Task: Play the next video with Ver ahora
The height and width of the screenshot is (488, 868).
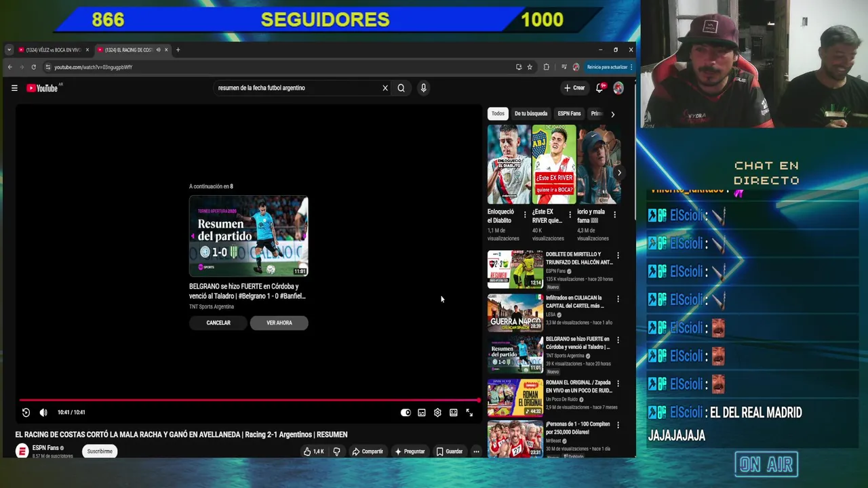Action: 279,323
